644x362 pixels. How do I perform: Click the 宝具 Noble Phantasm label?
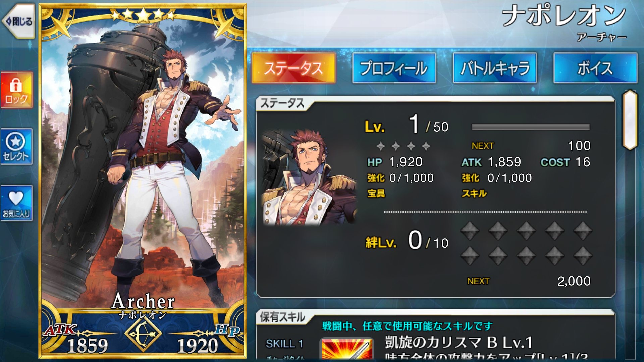376,193
